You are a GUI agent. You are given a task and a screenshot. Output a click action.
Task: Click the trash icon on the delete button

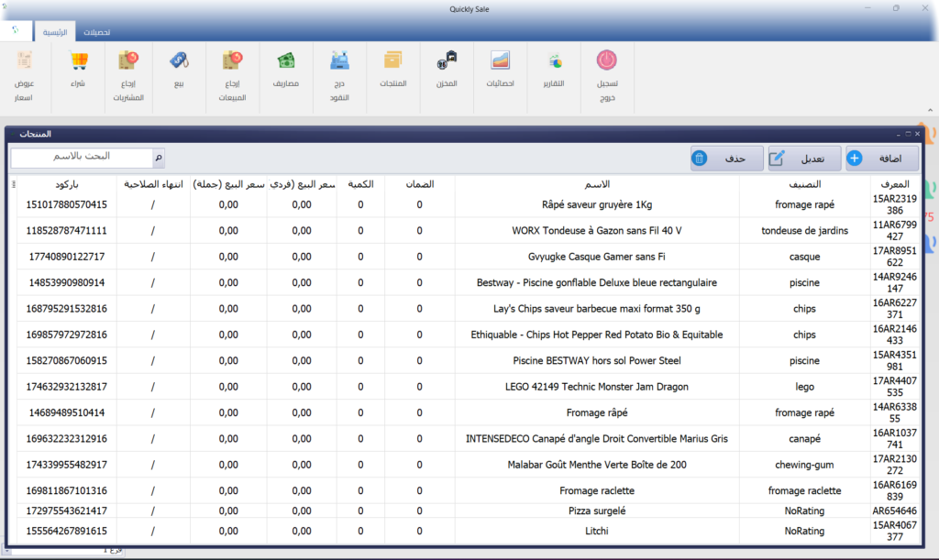coord(700,159)
